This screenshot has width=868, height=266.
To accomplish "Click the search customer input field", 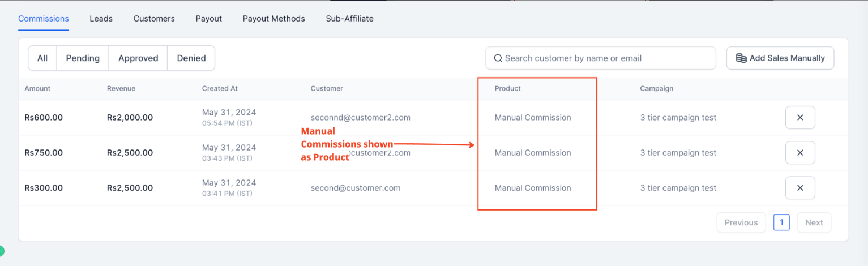I will (606, 58).
